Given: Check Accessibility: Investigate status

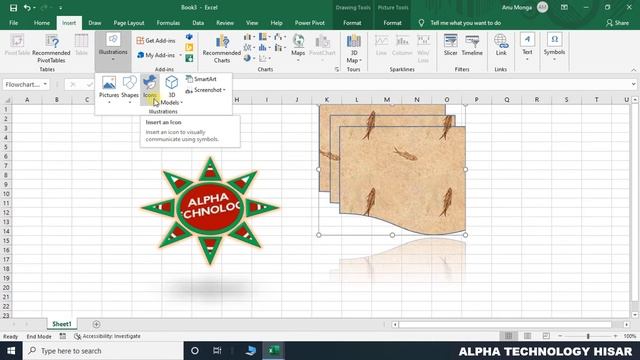Looking at the screenshot, I should 107,336.
